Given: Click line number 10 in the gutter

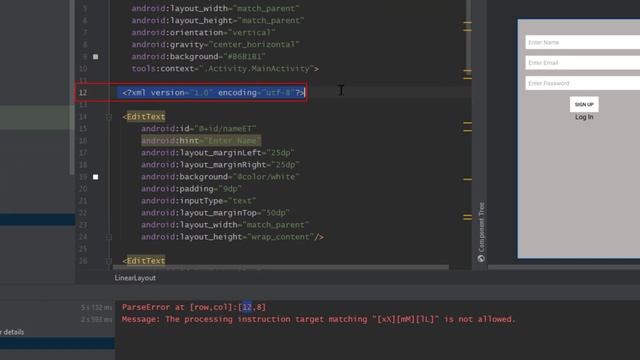Looking at the screenshot, I should point(83,69).
